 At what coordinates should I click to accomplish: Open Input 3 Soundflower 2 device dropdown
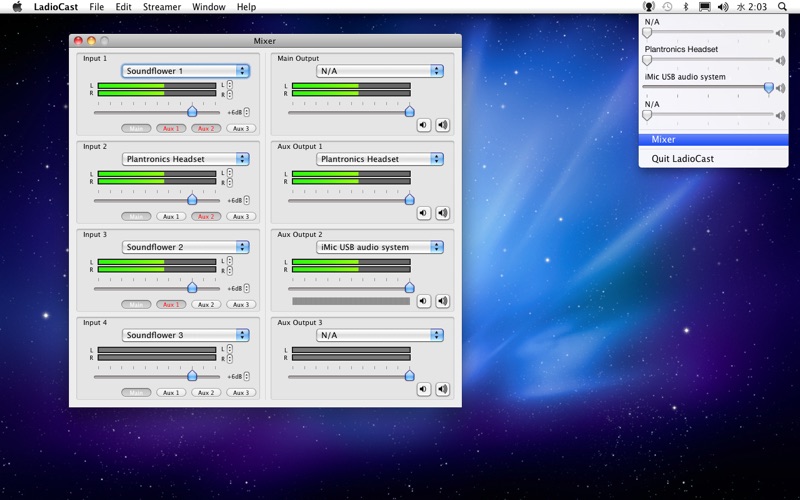point(186,247)
